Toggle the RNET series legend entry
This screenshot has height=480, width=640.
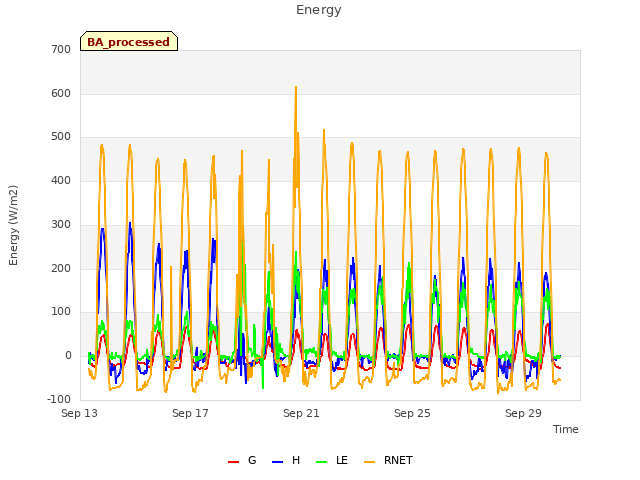pyautogui.click(x=388, y=460)
